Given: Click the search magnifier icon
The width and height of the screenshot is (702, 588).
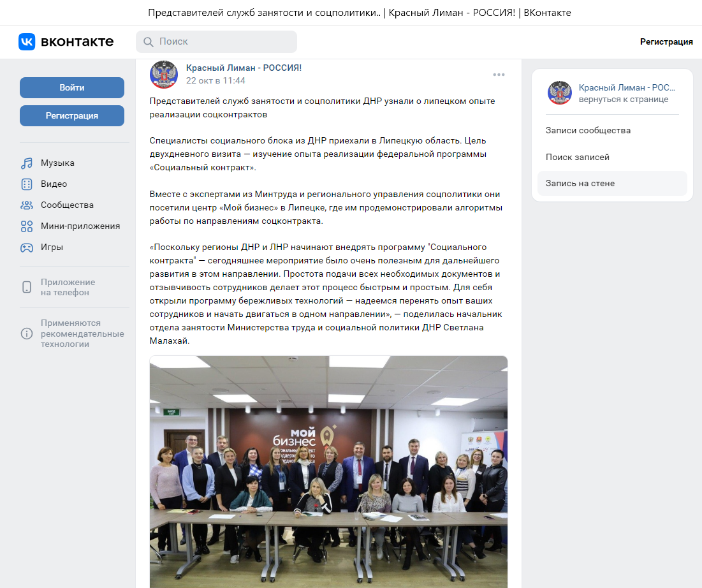Looking at the screenshot, I should [x=148, y=41].
